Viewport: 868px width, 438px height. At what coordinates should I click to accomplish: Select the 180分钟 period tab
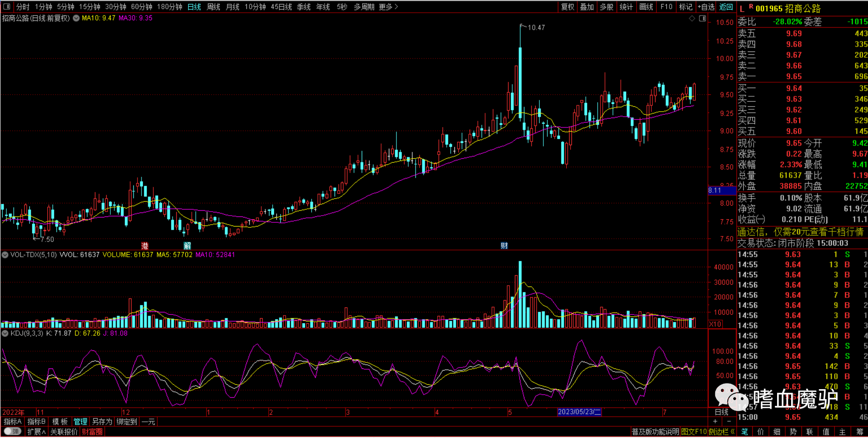[170, 7]
